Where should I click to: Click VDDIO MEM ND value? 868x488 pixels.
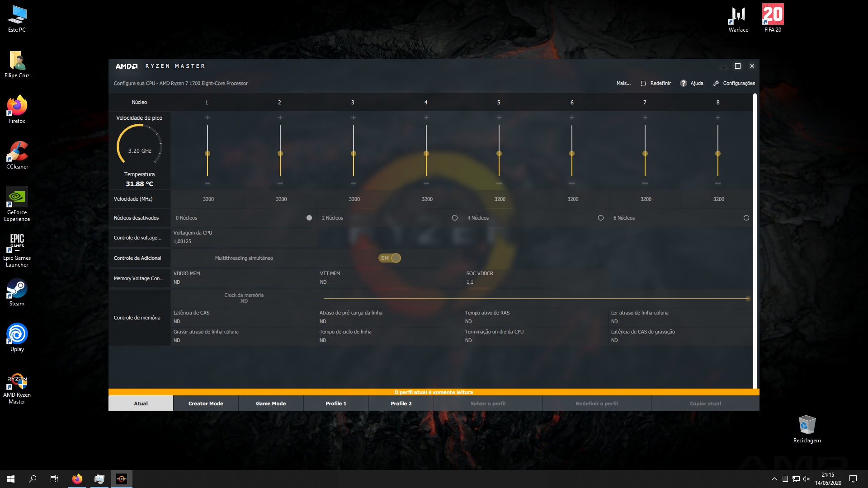click(x=177, y=282)
